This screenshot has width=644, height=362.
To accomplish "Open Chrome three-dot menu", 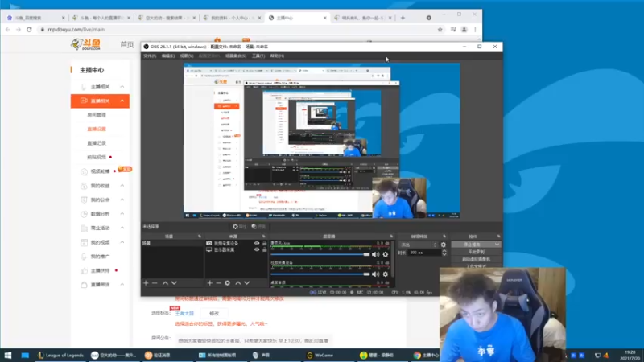I will 475,30.
